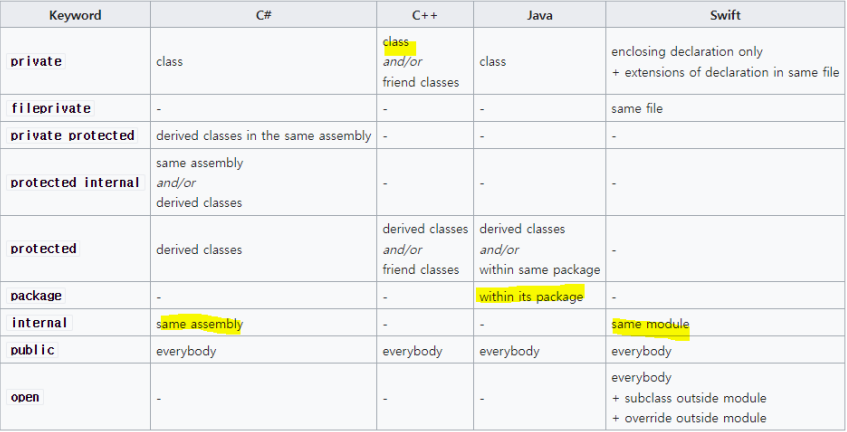The image size is (847, 432).
Task: Click the "Keyword" column header
Action: tap(75, 15)
